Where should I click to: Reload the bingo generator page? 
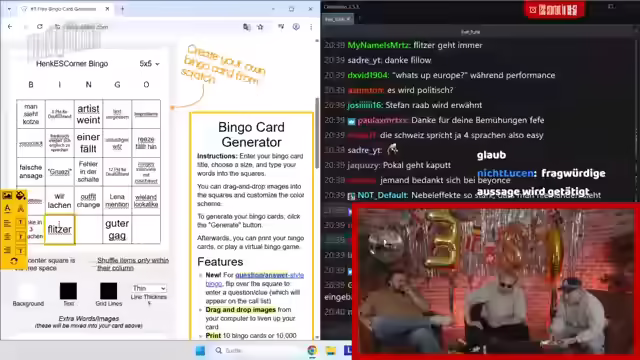point(40,27)
